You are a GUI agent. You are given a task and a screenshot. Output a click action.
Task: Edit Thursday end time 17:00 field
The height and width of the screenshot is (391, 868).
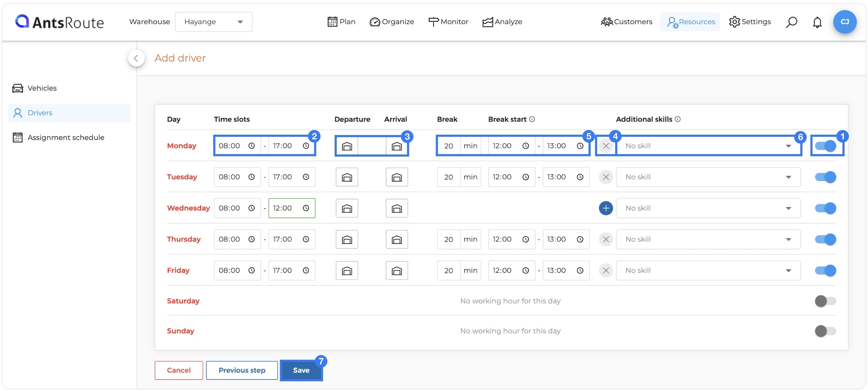coord(292,239)
